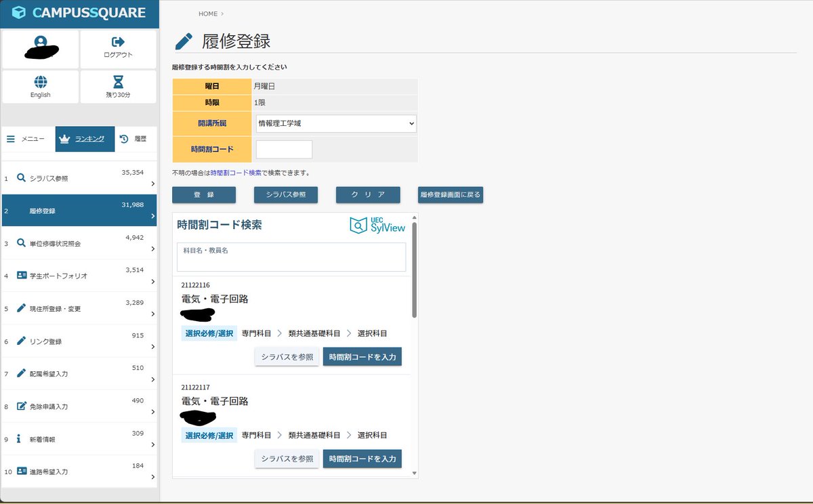813x504 pixels.
Task: Click the chevron arrow on 新着情報 row
Action: pyautogui.click(x=152, y=444)
